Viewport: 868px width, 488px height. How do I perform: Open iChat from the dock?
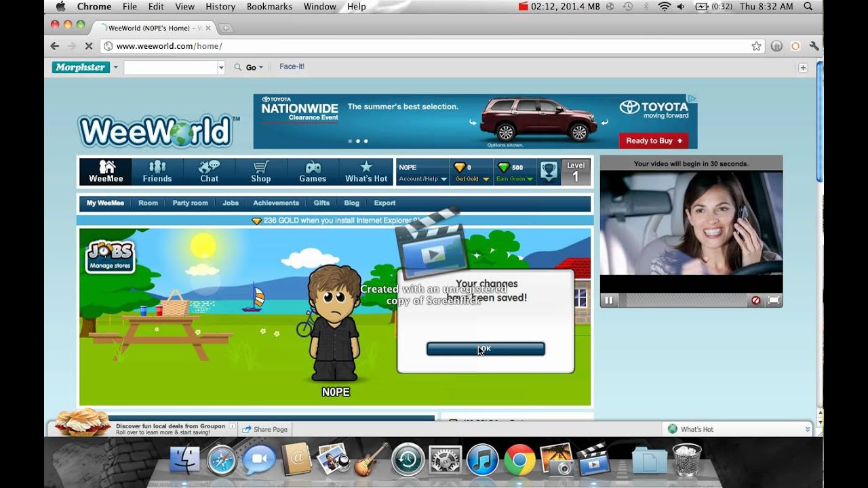[x=258, y=461]
